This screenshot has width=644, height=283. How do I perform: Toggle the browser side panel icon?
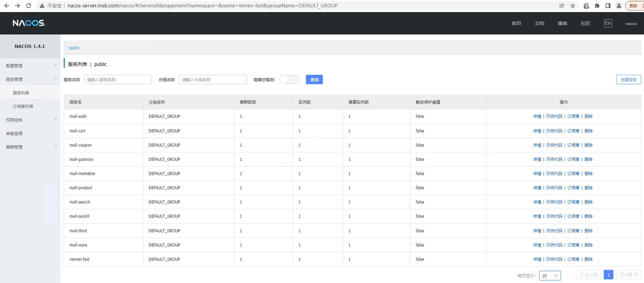click(x=608, y=6)
